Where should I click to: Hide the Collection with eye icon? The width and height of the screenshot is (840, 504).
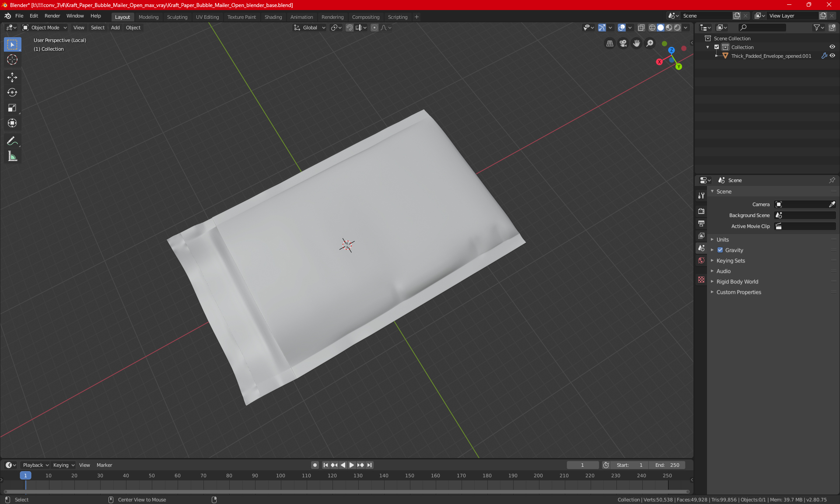coord(832,47)
